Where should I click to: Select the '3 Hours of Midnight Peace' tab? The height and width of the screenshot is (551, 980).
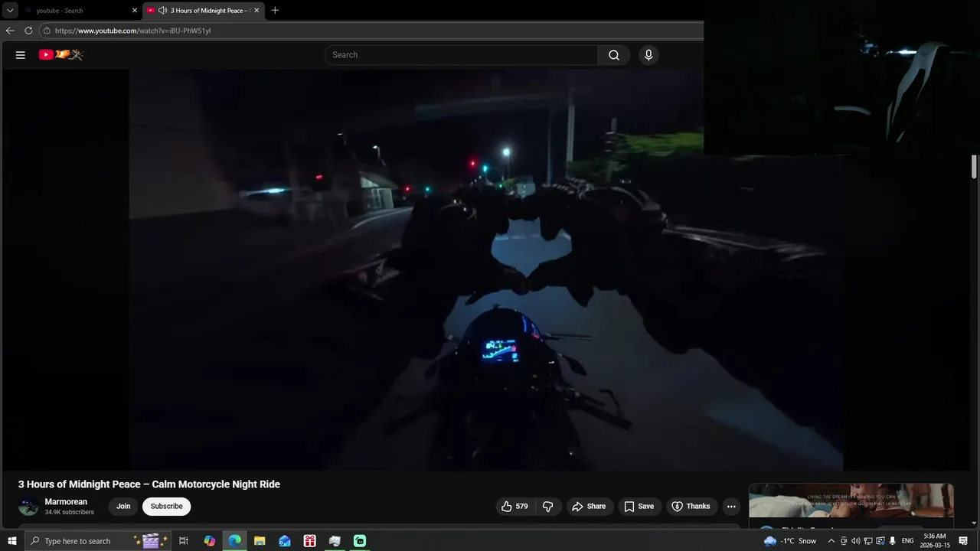(x=204, y=11)
